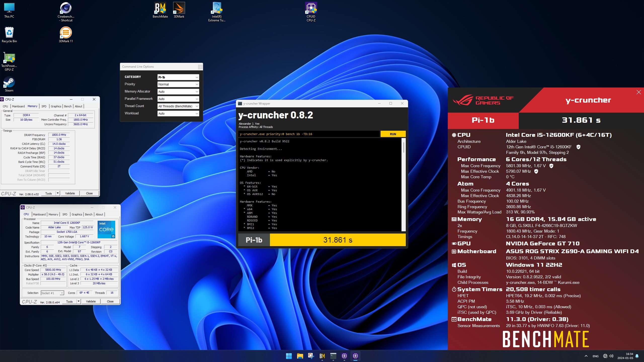
Task: Click the '20,508 timer calls' text
Action: (x=533, y=289)
